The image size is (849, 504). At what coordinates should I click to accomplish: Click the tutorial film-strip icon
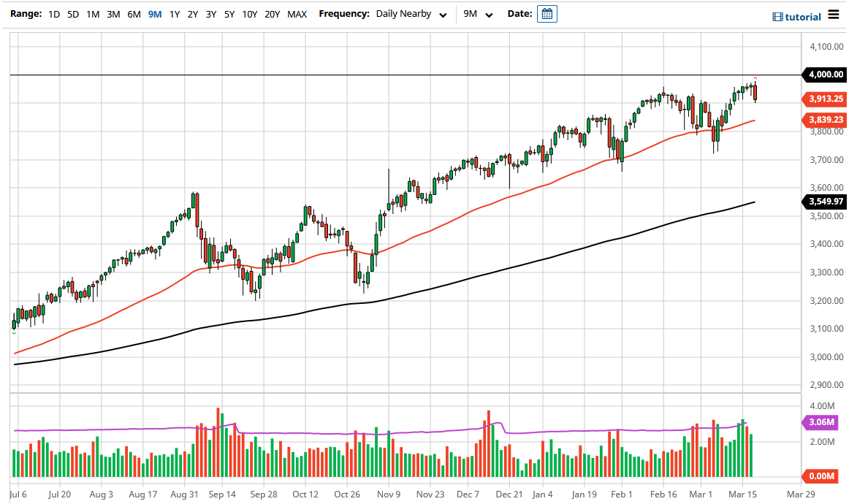(x=777, y=15)
